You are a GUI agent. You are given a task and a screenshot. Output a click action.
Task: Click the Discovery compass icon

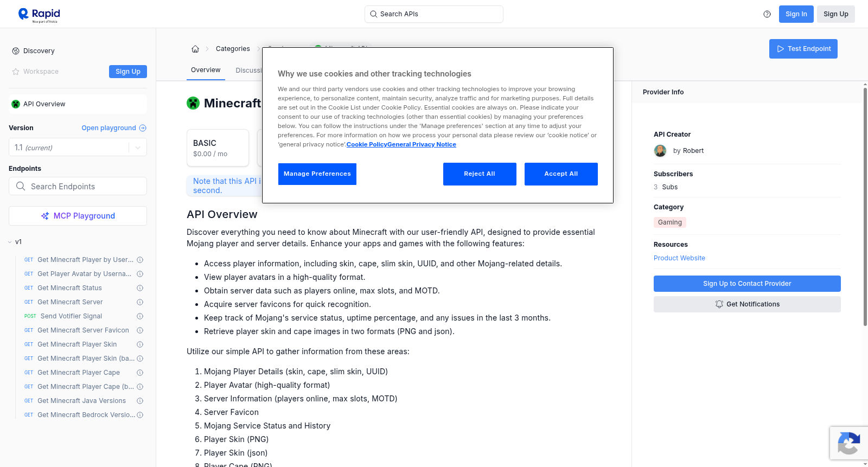pos(16,51)
